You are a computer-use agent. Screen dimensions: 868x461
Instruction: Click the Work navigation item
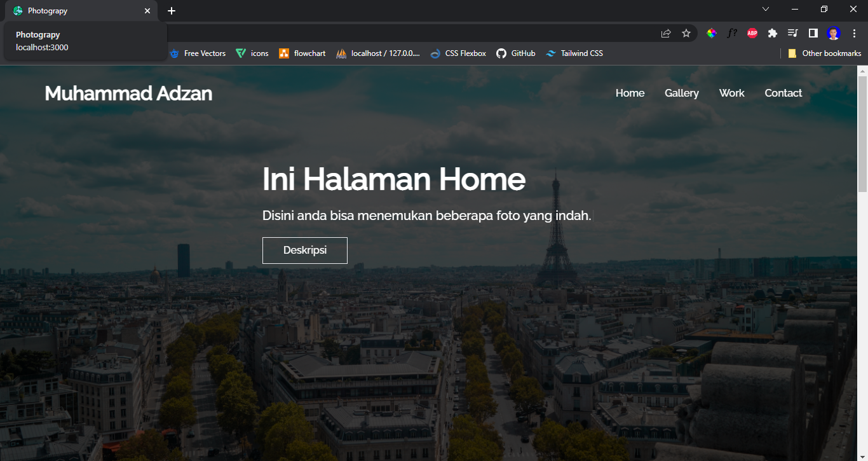point(731,93)
